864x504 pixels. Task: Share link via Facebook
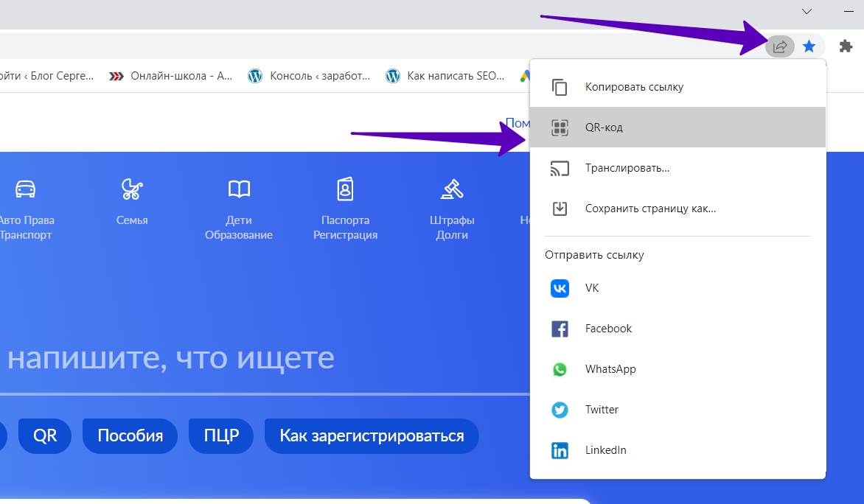[x=608, y=329]
